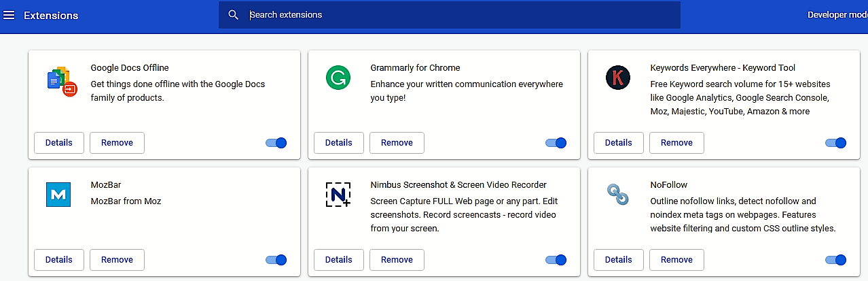Disable the MozBar extension toggle

coord(276,260)
